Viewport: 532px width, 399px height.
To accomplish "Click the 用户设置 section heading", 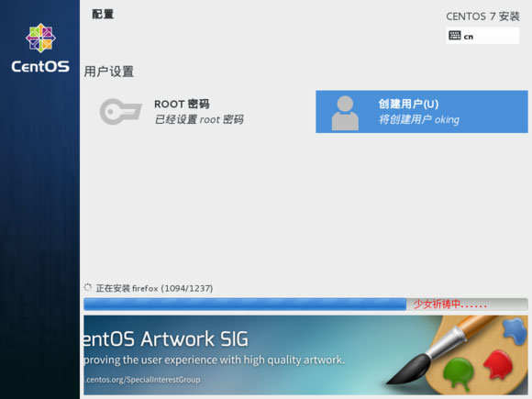I will click(x=109, y=72).
